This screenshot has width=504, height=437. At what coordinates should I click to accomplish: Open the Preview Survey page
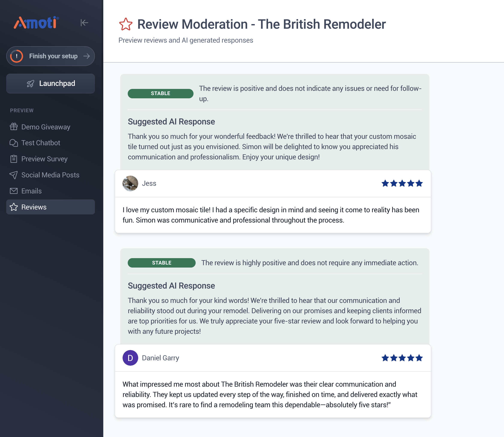tap(44, 159)
